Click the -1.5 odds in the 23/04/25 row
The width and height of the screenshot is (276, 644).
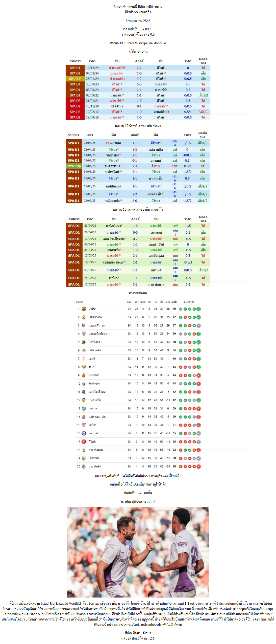[x=188, y=226]
